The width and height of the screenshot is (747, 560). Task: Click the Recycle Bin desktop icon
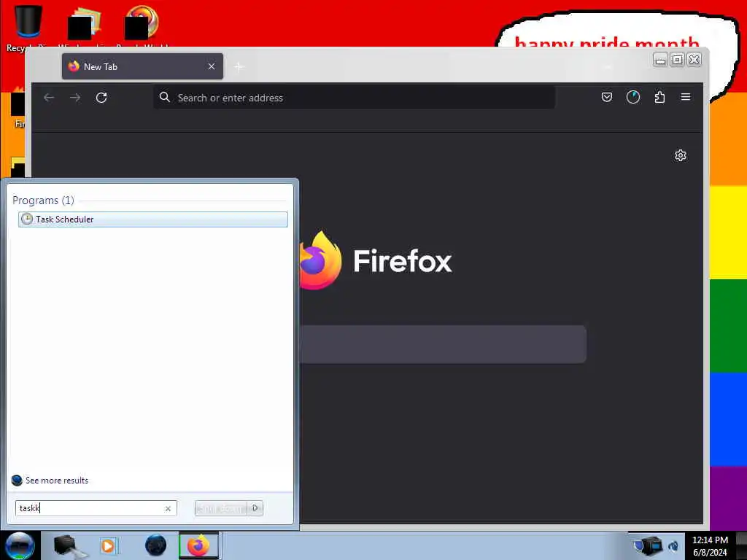tap(28, 28)
